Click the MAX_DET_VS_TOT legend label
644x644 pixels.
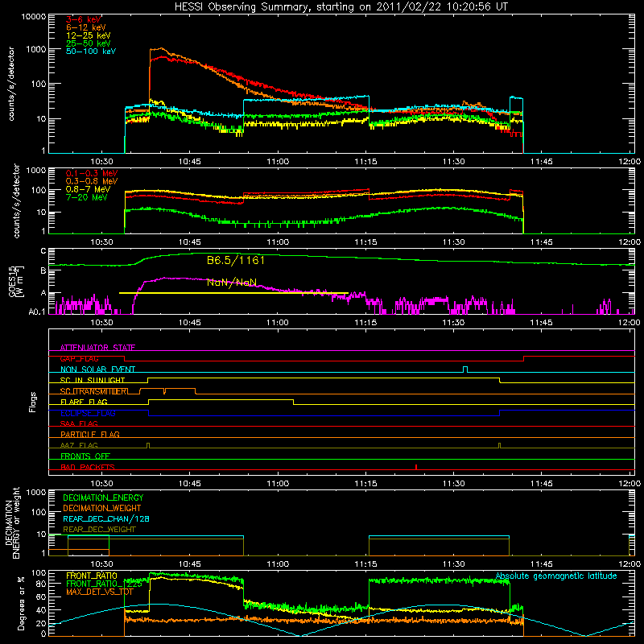tap(100, 592)
